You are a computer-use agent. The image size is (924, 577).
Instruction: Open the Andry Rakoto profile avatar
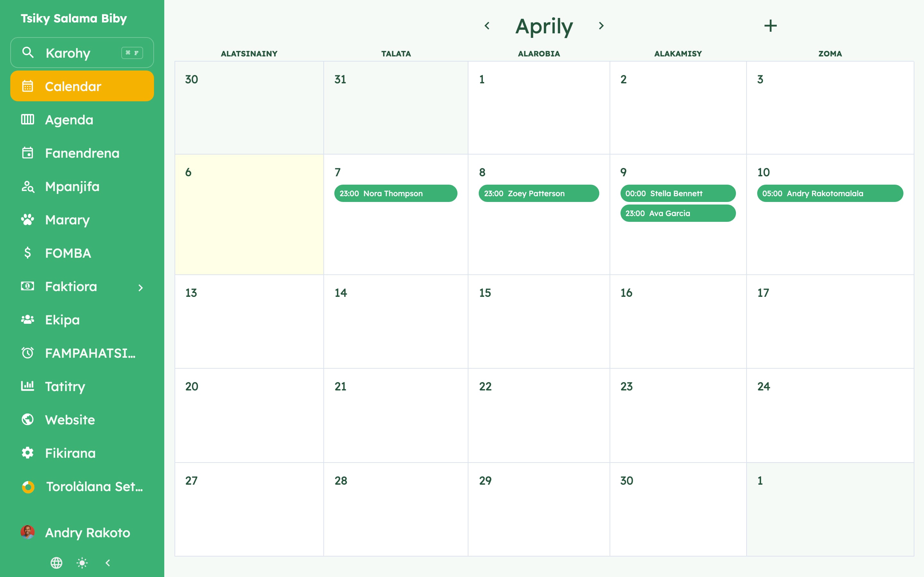click(28, 532)
